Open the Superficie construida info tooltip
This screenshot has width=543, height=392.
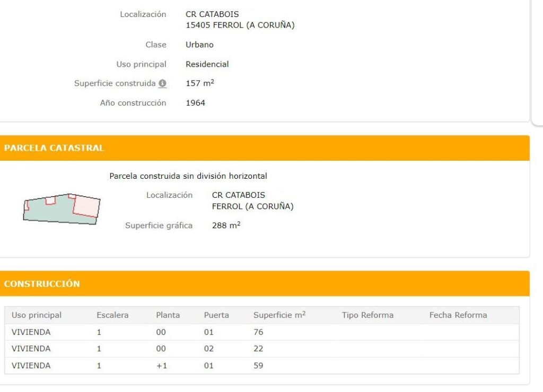point(162,83)
